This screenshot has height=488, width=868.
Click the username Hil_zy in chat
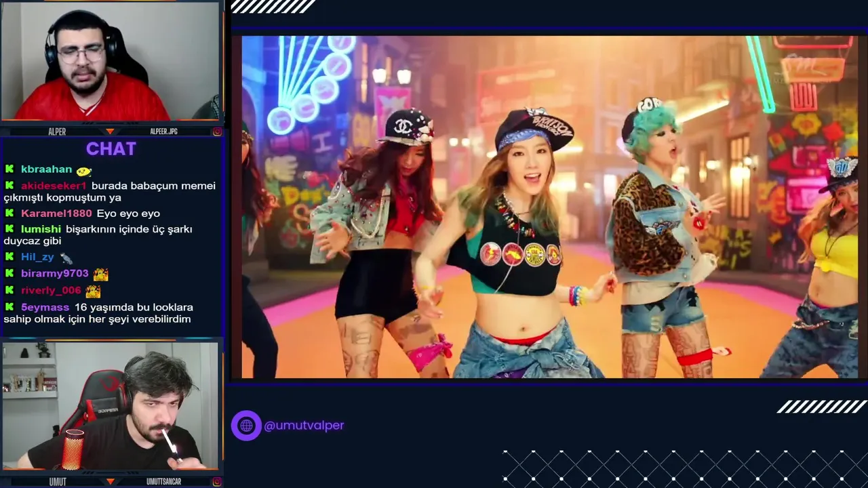37,258
